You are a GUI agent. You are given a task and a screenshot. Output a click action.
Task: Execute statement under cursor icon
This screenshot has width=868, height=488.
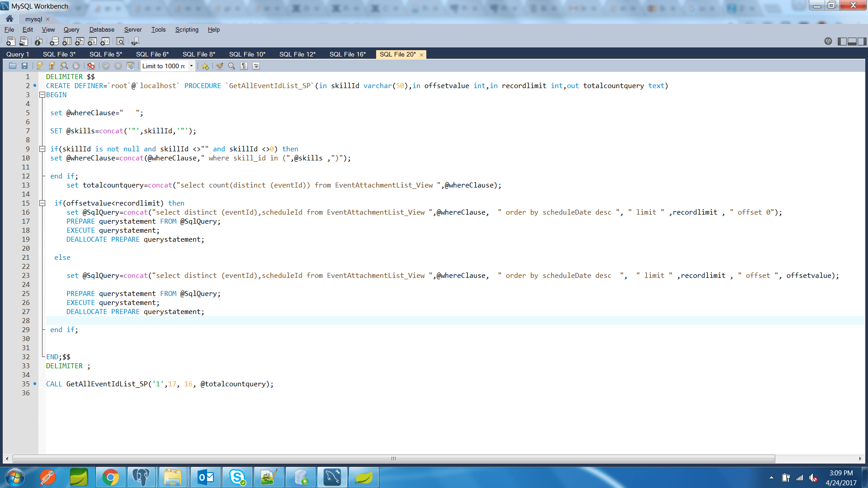click(x=52, y=66)
